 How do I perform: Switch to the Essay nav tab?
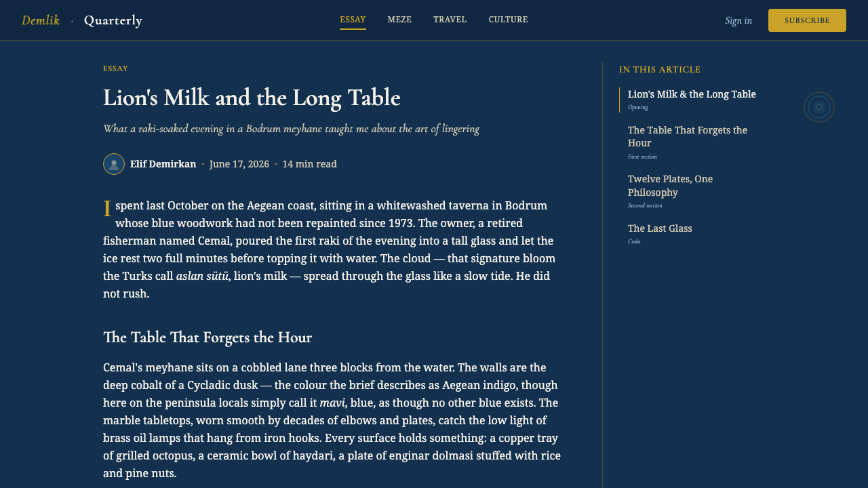pos(353,20)
